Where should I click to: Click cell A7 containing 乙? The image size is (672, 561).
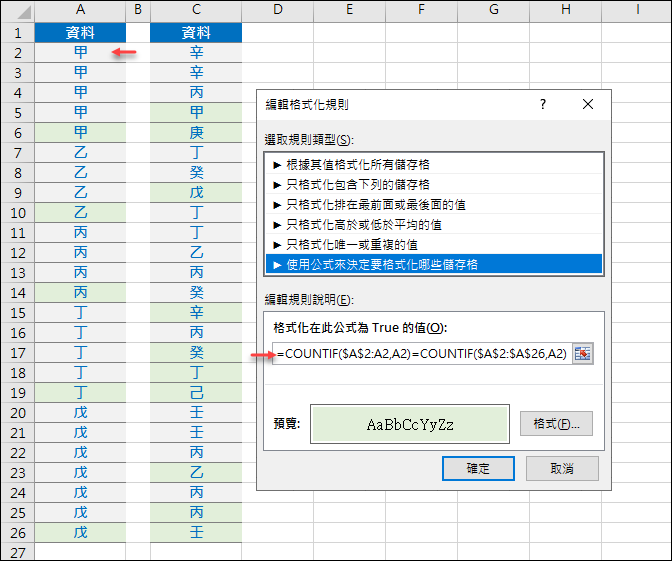point(80,153)
